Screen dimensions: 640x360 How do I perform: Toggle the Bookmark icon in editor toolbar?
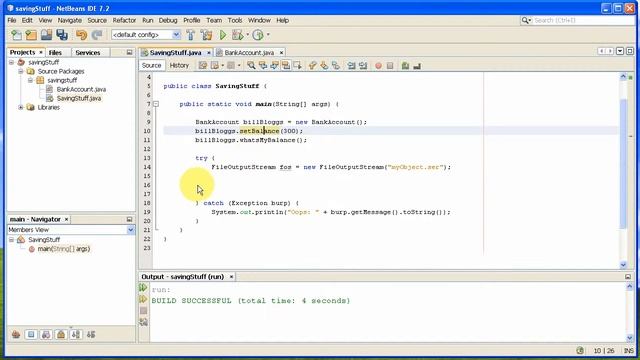pyautogui.click(x=336, y=65)
